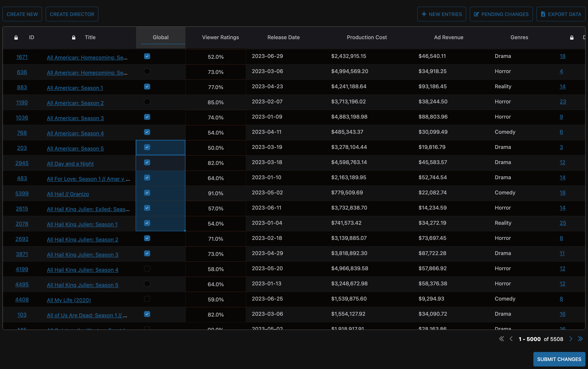
Task: Sort by the Global column header
Action: tap(160, 37)
